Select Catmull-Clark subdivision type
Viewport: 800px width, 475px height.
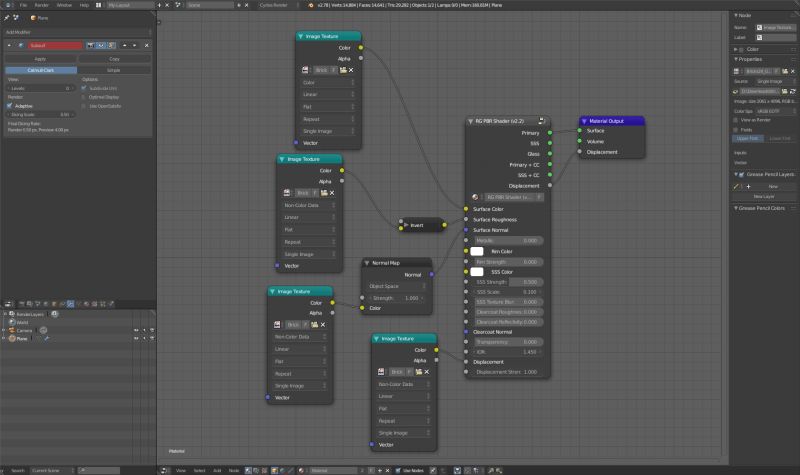coord(41,70)
